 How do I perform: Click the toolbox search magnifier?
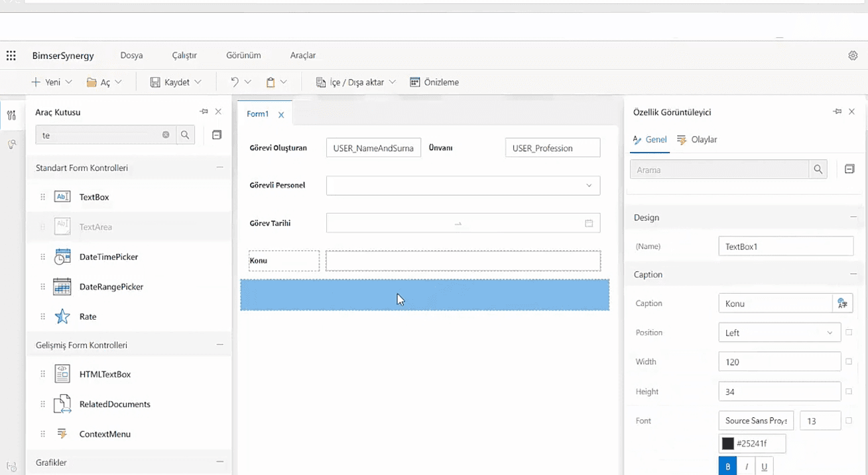[185, 135]
